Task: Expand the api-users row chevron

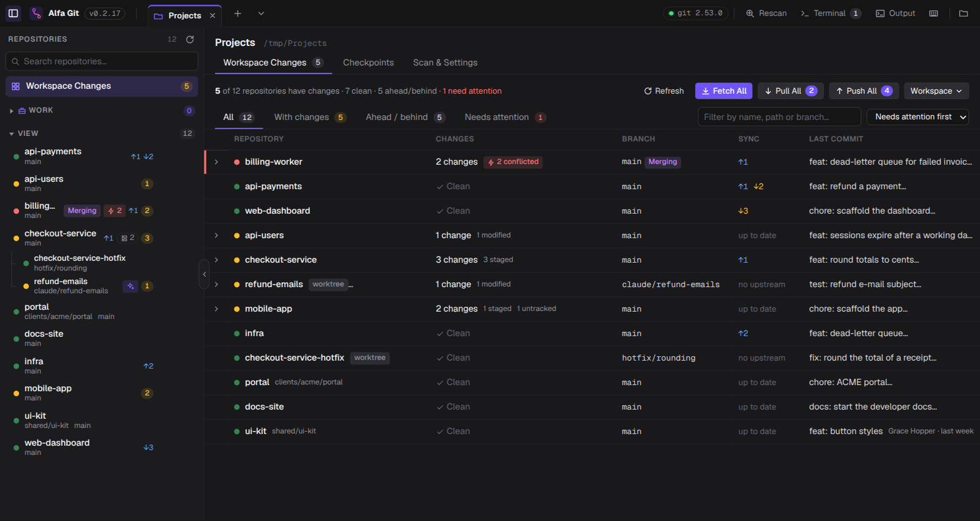Action: (x=216, y=236)
